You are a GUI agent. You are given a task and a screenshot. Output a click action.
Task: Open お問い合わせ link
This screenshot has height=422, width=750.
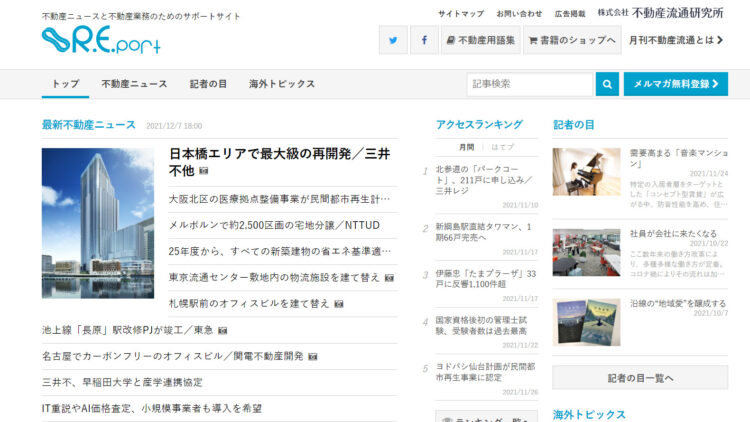click(519, 14)
